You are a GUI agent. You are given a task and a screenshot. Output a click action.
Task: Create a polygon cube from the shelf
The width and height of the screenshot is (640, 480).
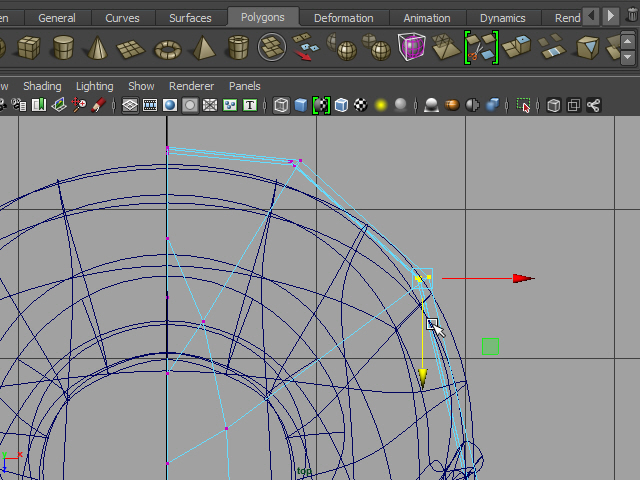29,47
